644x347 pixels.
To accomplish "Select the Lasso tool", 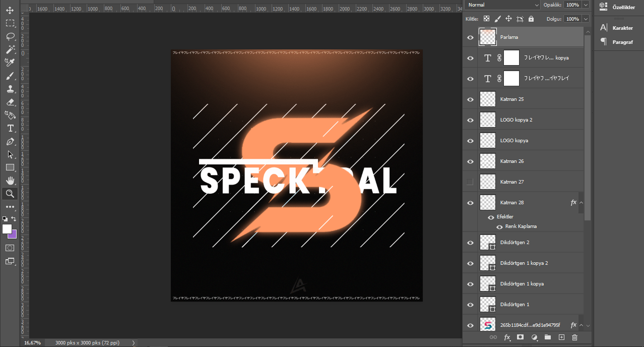I will click(x=10, y=36).
